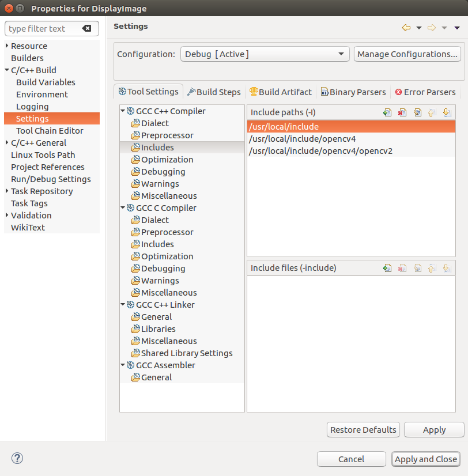Image resolution: width=468 pixels, height=476 pixels.
Task: Open the Configuration dropdown
Action: pyautogui.click(x=265, y=54)
